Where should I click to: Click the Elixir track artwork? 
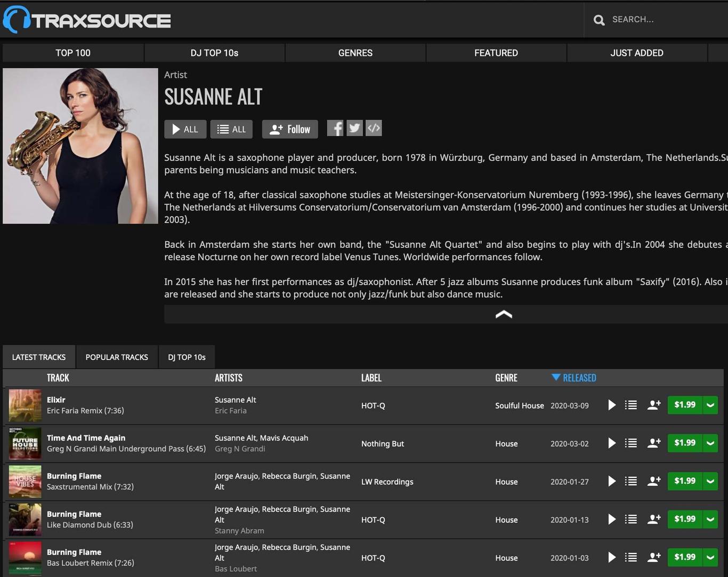[25, 405]
